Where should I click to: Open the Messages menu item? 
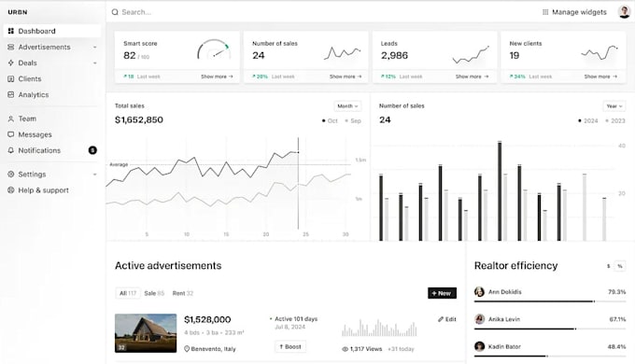pyautogui.click(x=52, y=134)
